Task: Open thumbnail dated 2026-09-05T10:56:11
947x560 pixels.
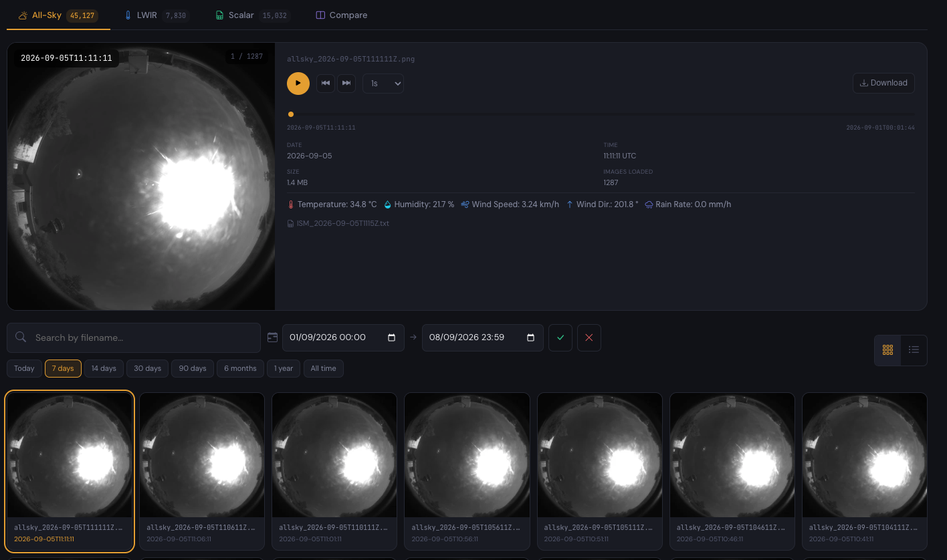Action: pos(467,471)
